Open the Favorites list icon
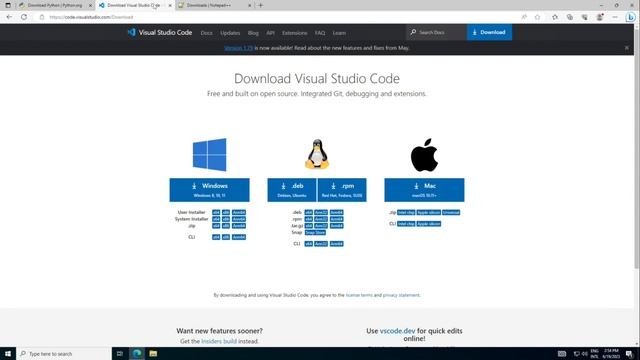The image size is (640, 360). point(555,17)
